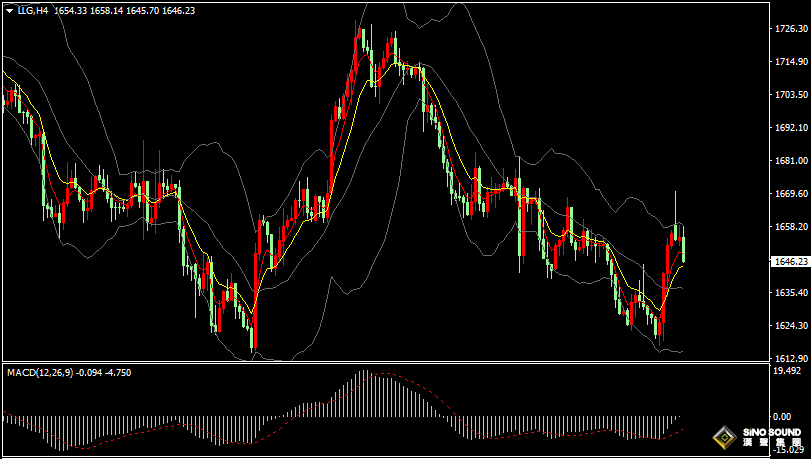Open the dropdown triangle beside LLG,H4
This screenshot has height=459, width=811.
[8, 9]
